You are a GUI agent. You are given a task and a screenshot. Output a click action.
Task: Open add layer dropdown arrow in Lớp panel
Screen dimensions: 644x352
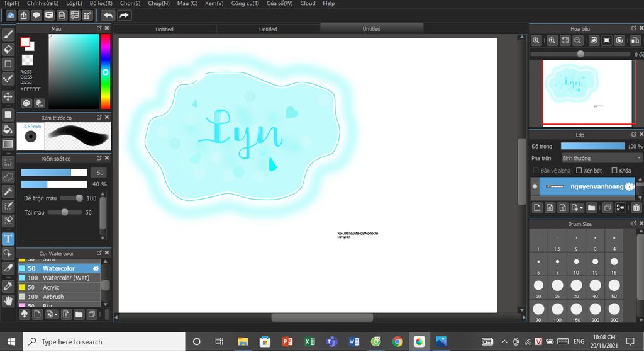577,208
